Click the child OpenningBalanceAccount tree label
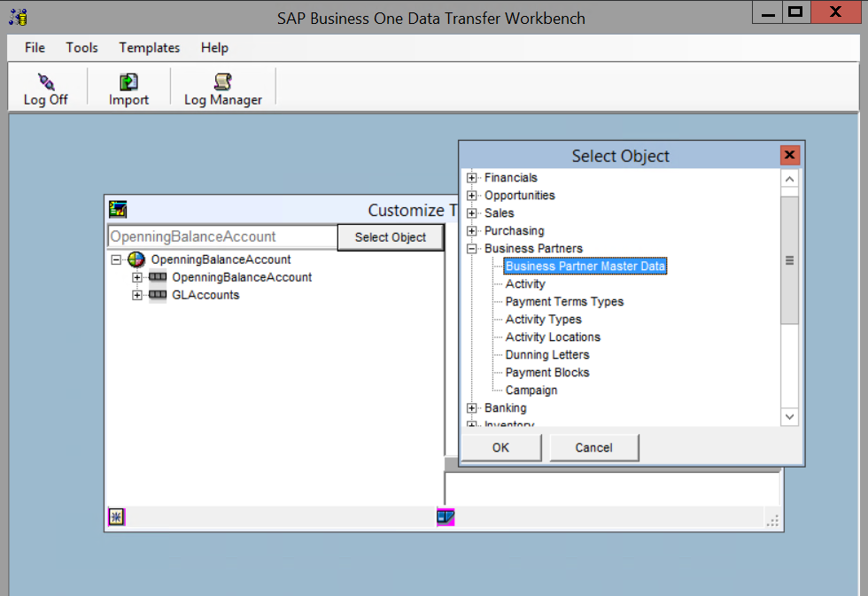 (242, 277)
